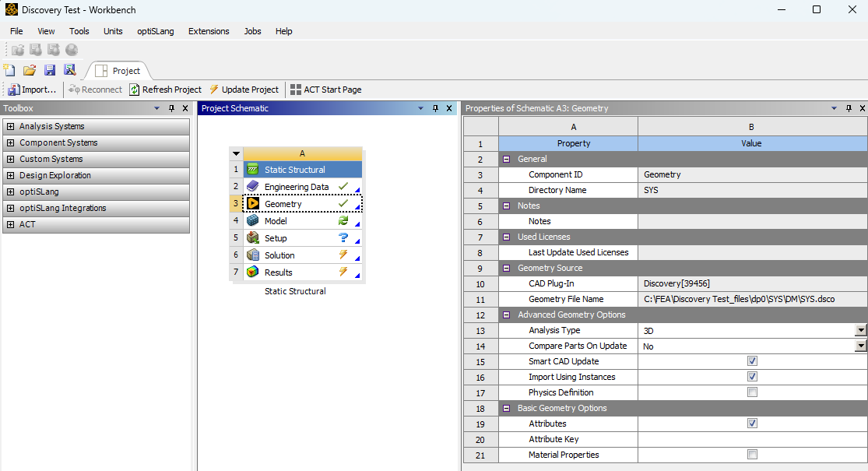The width and height of the screenshot is (868, 471).
Task: Click the Engineering Data book icon
Action: [253, 187]
